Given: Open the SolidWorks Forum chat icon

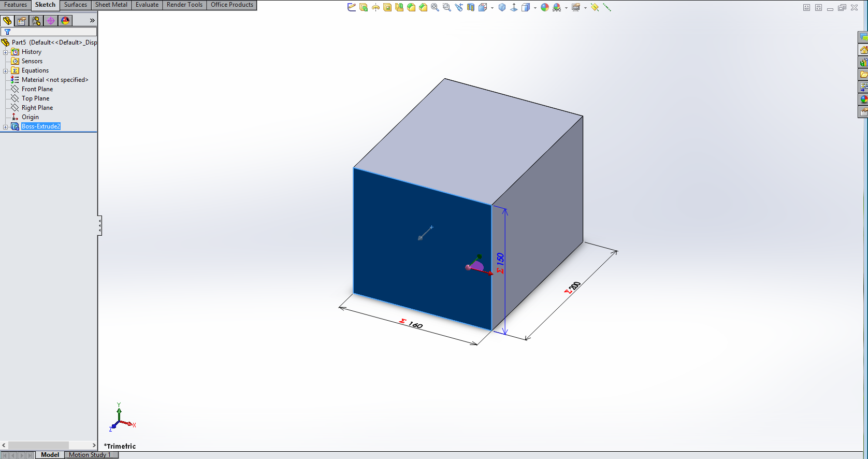Looking at the screenshot, I should pyautogui.click(x=863, y=37).
